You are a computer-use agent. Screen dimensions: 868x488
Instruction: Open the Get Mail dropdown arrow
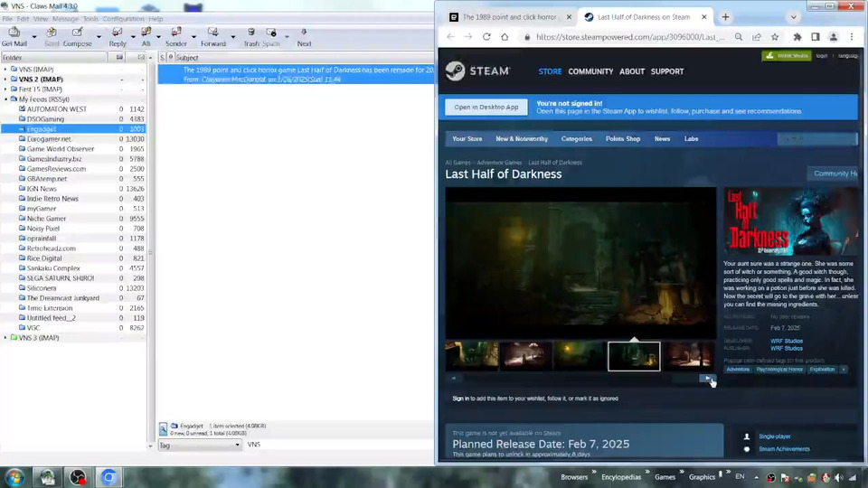tap(34, 37)
